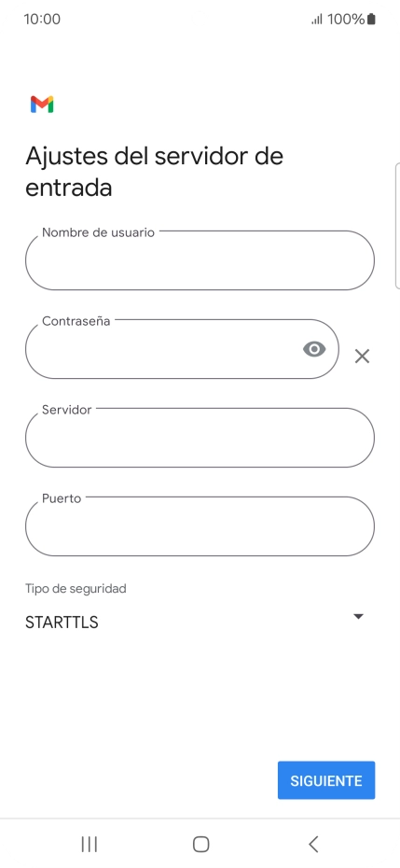Image resolution: width=400 pixels, height=868 pixels.
Task: Tap the edge panel handle
Action: (397, 226)
